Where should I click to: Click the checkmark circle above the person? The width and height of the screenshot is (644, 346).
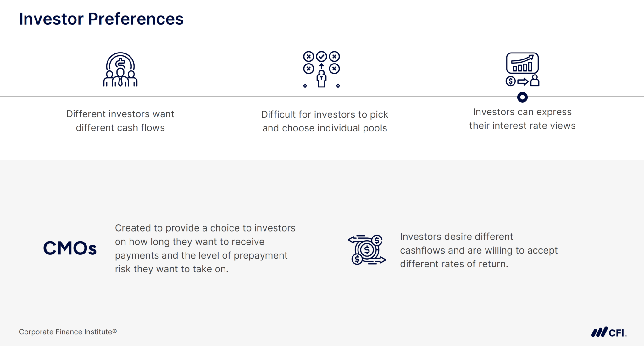click(x=321, y=57)
